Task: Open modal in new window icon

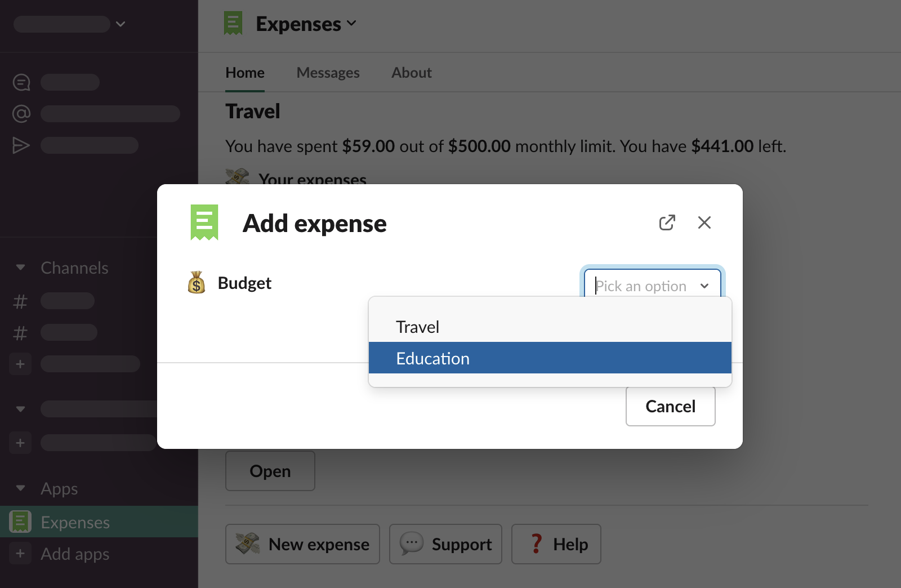Action: 667,223
